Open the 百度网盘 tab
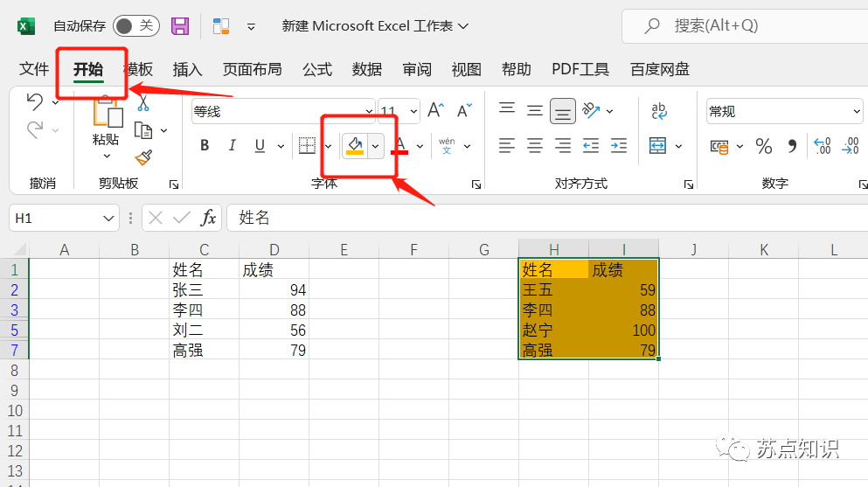The image size is (868, 487). click(x=660, y=69)
